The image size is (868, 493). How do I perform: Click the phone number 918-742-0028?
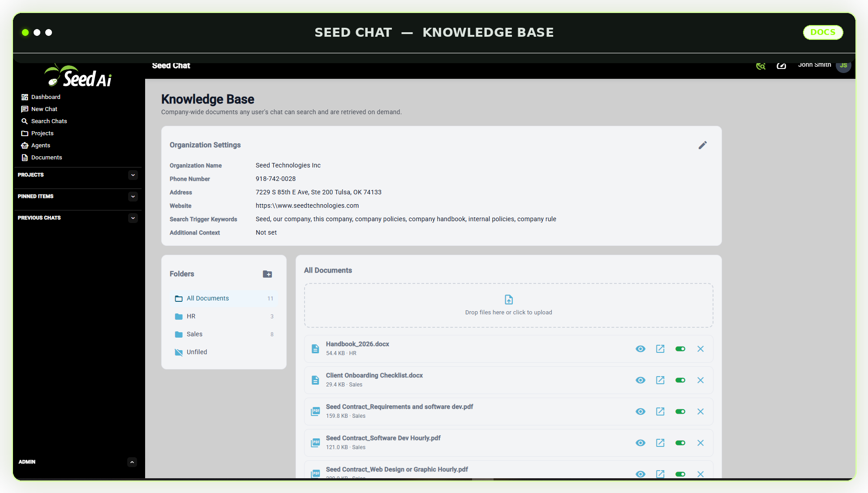point(275,179)
